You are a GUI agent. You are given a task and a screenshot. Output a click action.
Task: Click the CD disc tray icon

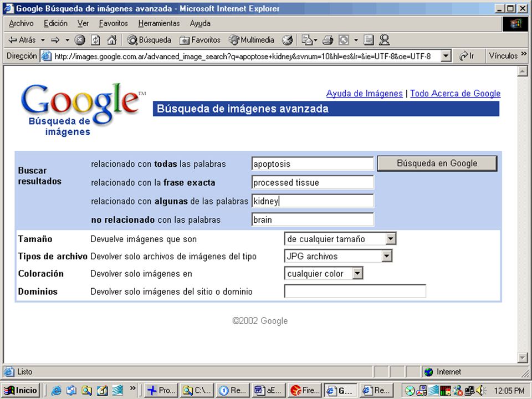tap(410, 391)
